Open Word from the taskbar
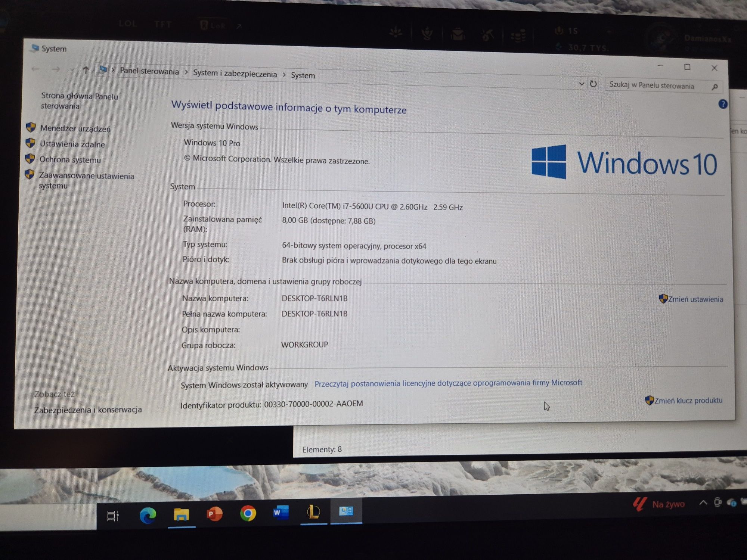The height and width of the screenshot is (560, 747). pyautogui.click(x=281, y=512)
